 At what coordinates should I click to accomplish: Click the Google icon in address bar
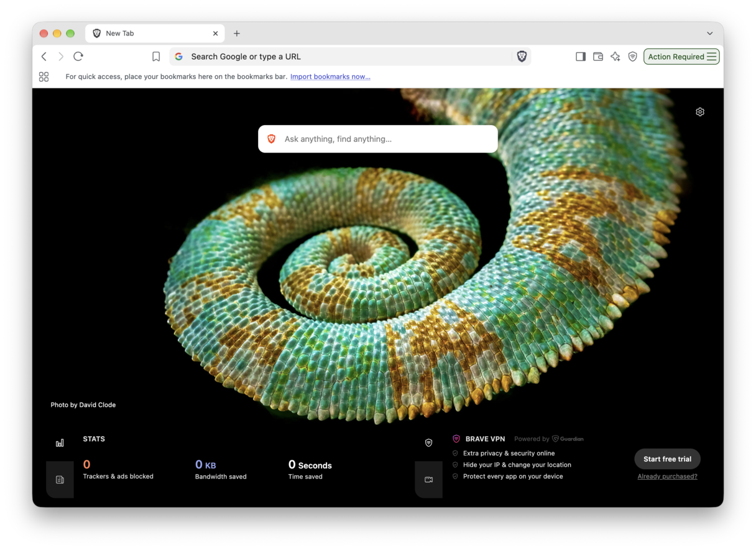179,57
